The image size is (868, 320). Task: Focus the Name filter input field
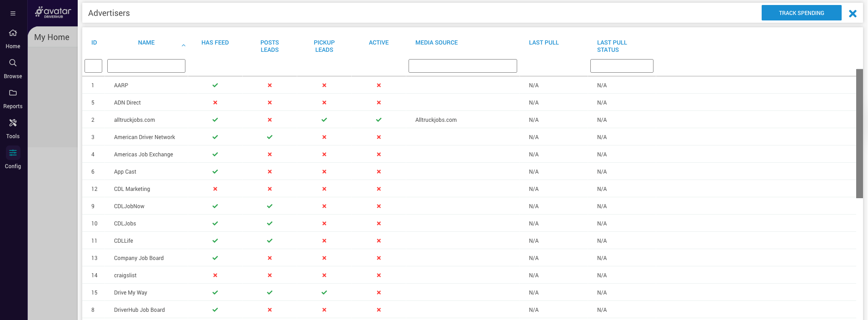[x=146, y=66]
